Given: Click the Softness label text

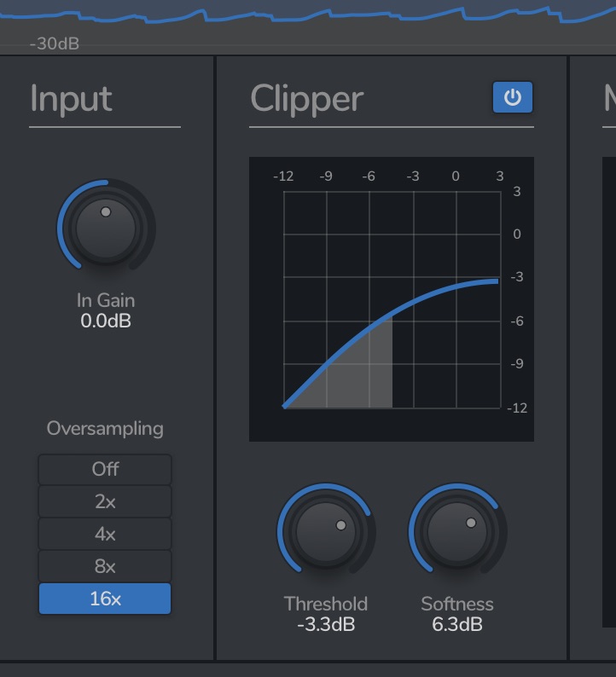Looking at the screenshot, I should [457, 604].
